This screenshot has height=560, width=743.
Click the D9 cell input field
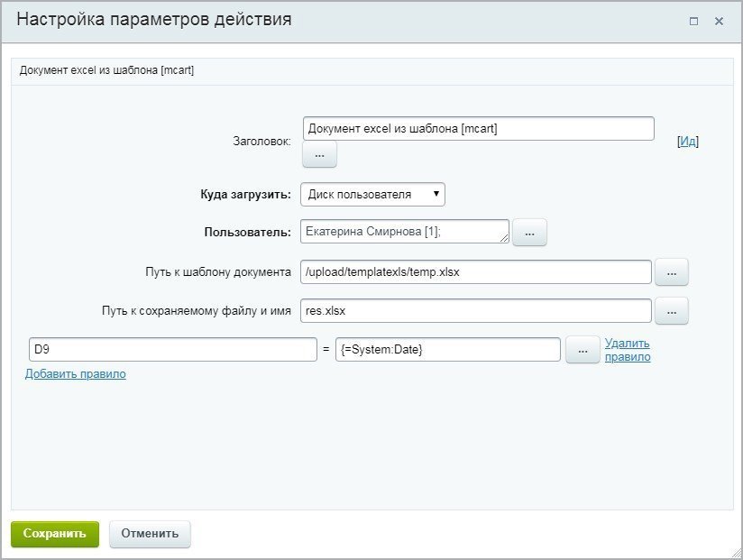171,350
